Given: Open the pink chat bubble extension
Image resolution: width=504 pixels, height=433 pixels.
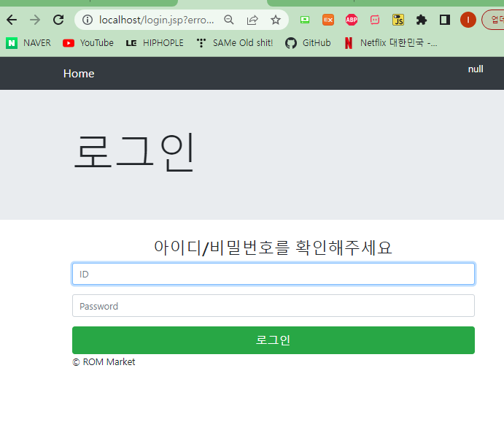Looking at the screenshot, I should tap(375, 20).
